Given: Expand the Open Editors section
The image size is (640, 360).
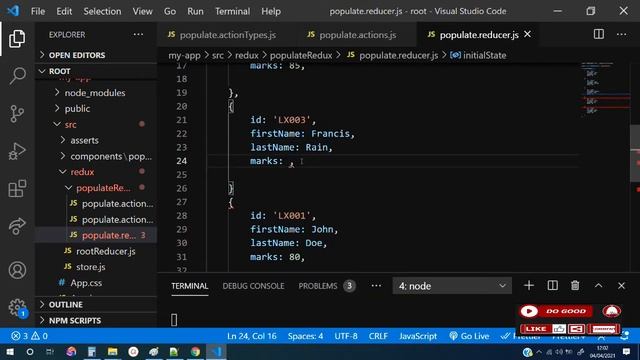Looking at the screenshot, I should pos(96,55).
